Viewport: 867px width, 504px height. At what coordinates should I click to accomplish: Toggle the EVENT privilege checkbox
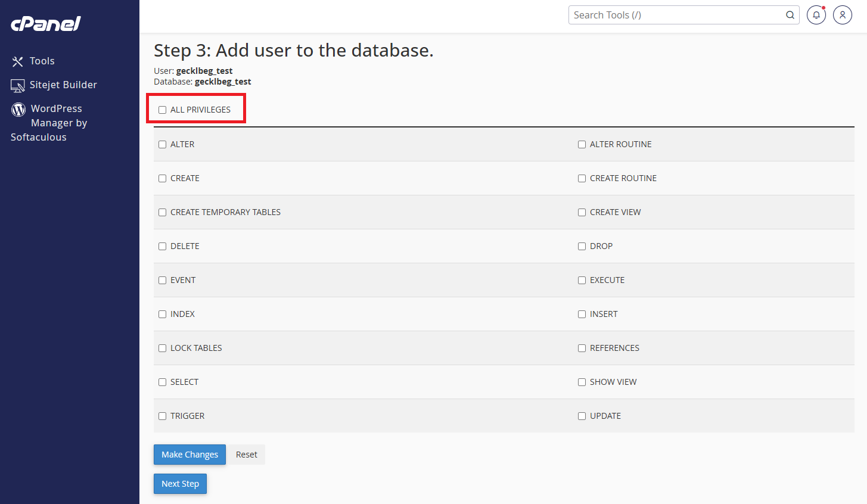click(x=162, y=280)
